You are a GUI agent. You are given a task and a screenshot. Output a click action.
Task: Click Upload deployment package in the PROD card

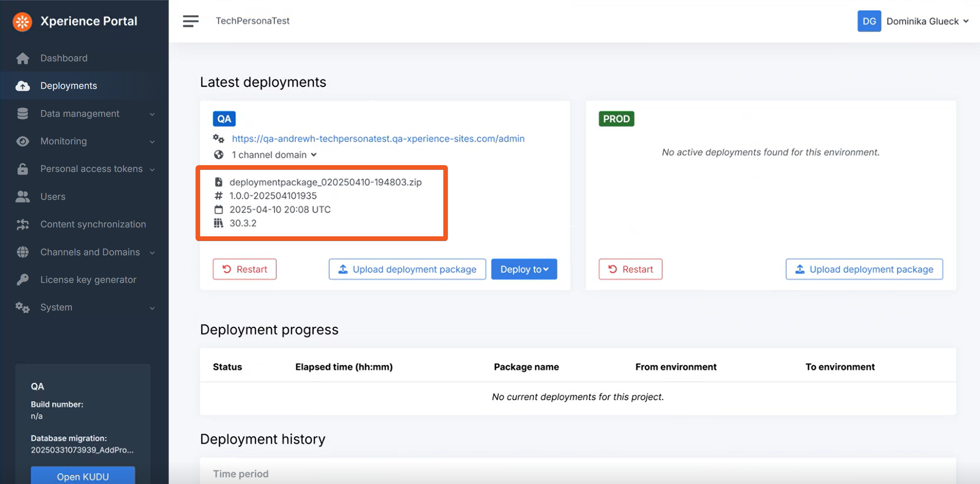[864, 269]
